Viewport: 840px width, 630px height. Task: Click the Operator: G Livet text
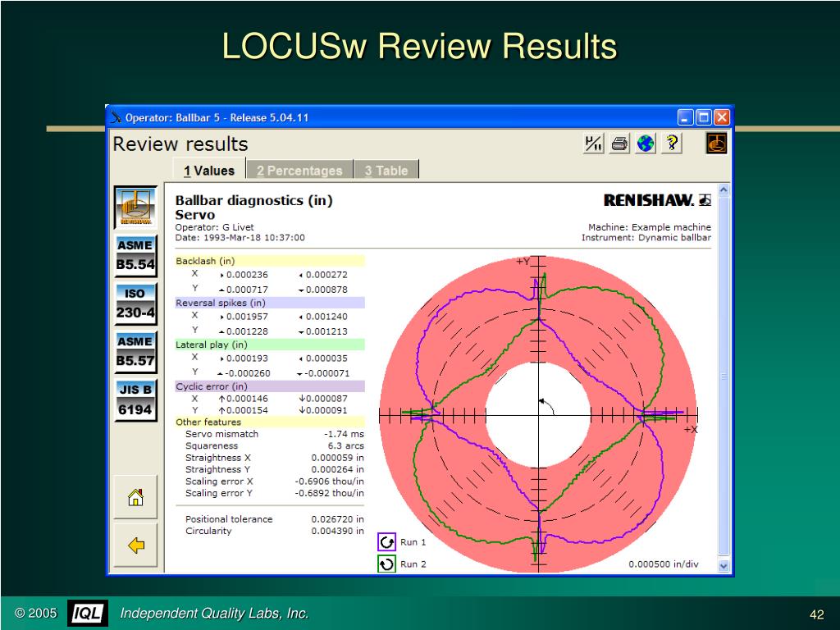pos(214,227)
